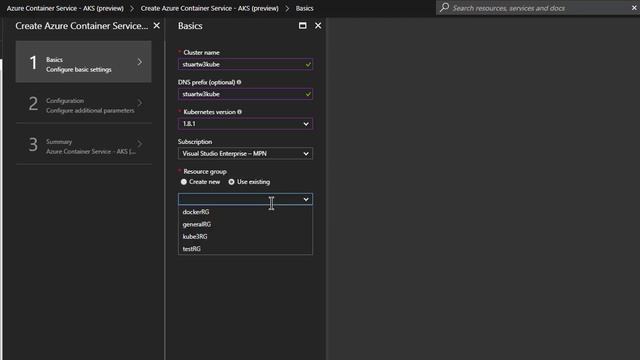Choose generalRG from the resource group list

point(245,224)
